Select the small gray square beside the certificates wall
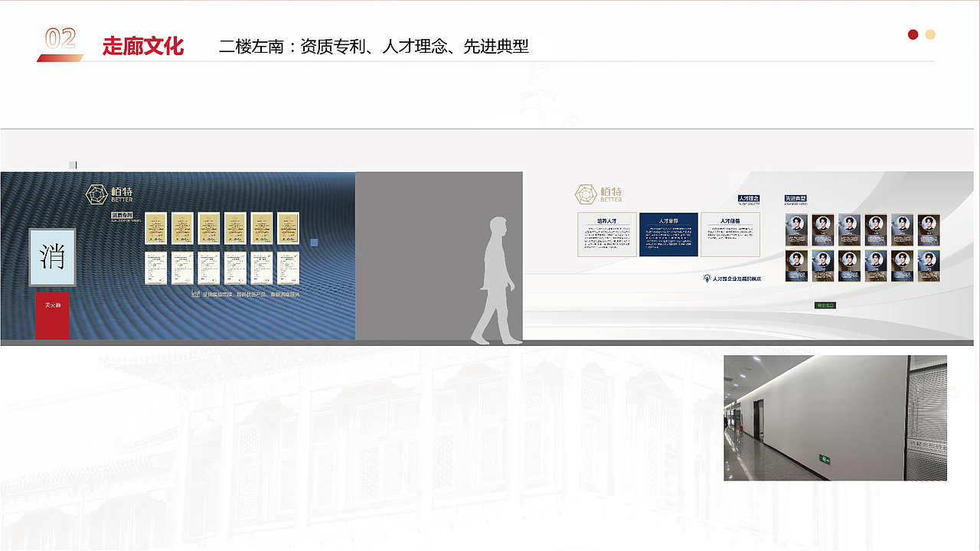 click(314, 240)
